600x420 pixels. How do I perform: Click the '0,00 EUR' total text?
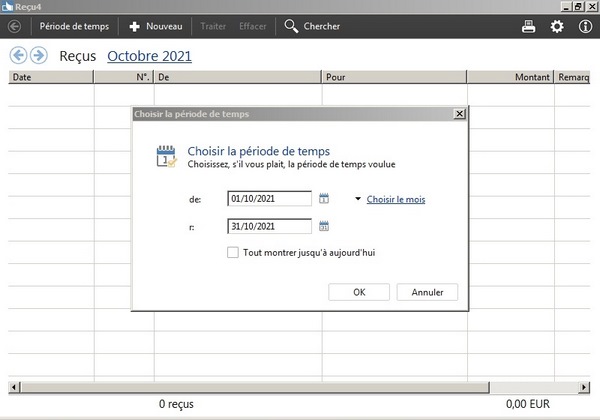(528, 404)
